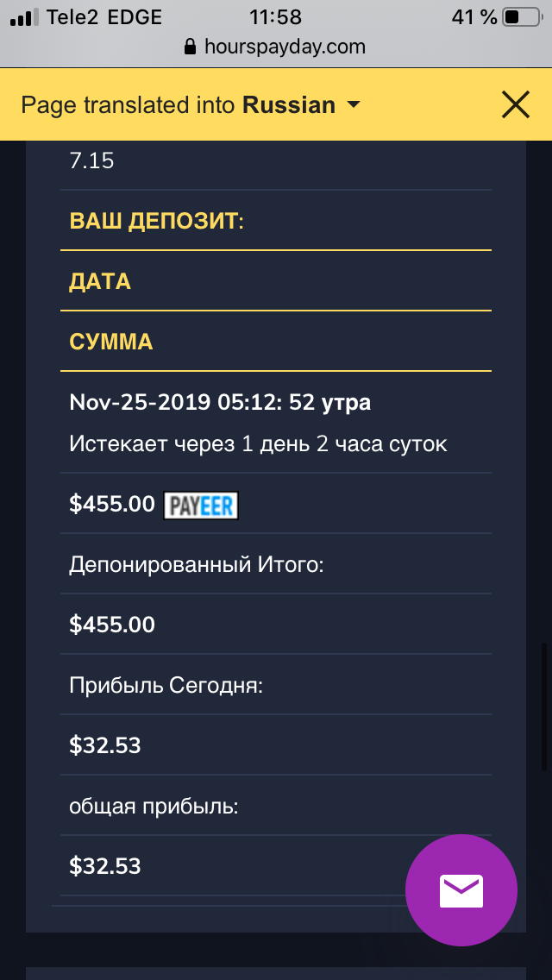This screenshot has width=552, height=980.
Task: Click the 'Прибыль Сегодня:' label
Action: click(166, 686)
